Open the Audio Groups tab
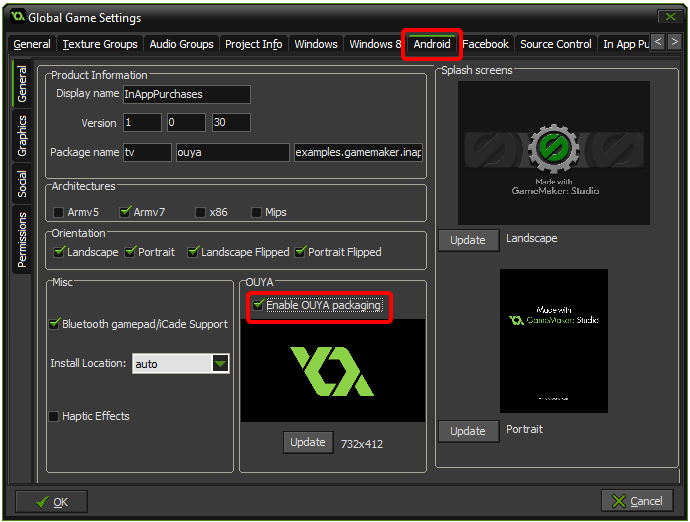The image size is (690, 522). click(181, 44)
